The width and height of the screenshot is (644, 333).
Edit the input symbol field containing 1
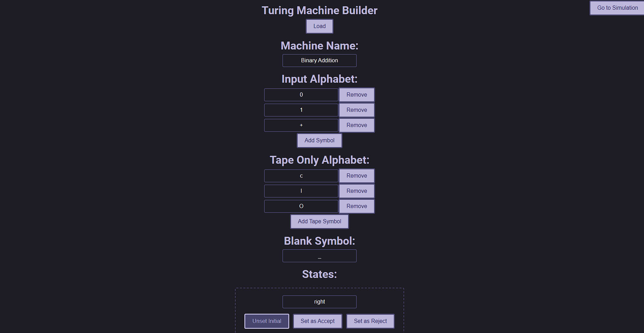pyautogui.click(x=301, y=110)
